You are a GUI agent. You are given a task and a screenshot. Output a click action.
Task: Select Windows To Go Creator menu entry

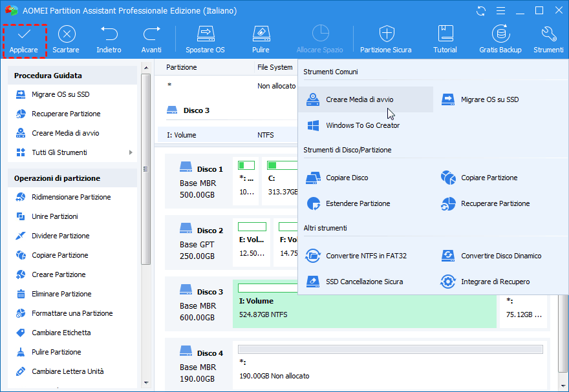pyautogui.click(x=362, y=125)
